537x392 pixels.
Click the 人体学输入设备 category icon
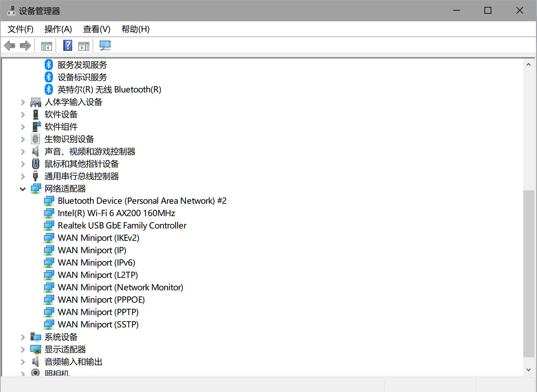tap(36, 102)
